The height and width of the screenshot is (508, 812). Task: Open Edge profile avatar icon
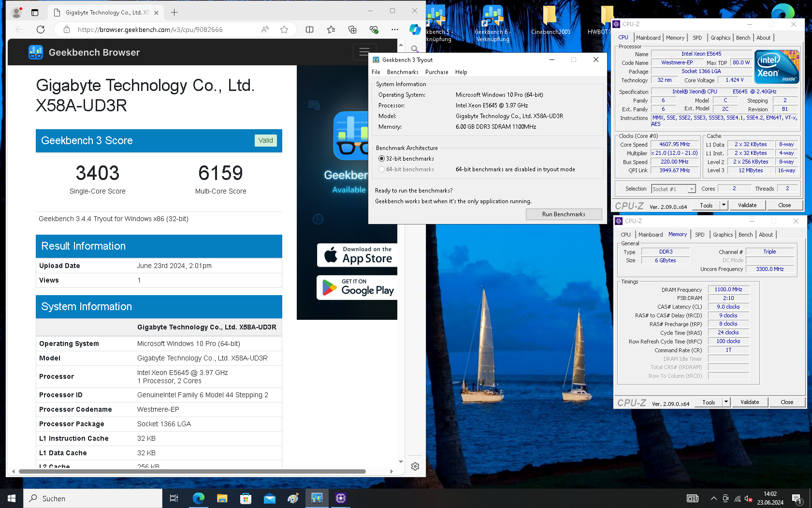[x=16, y=13]
